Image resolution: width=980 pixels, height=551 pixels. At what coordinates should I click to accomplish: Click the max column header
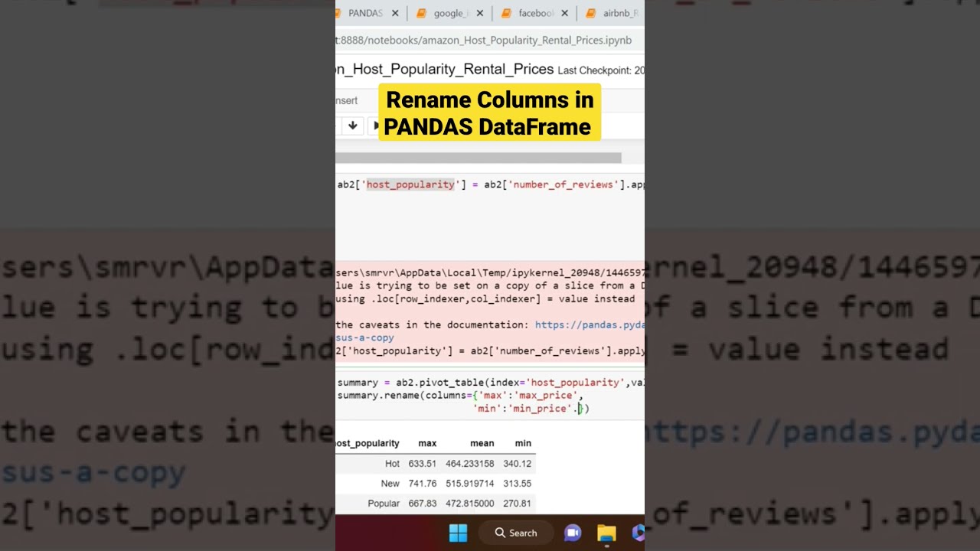pos(427,443)
